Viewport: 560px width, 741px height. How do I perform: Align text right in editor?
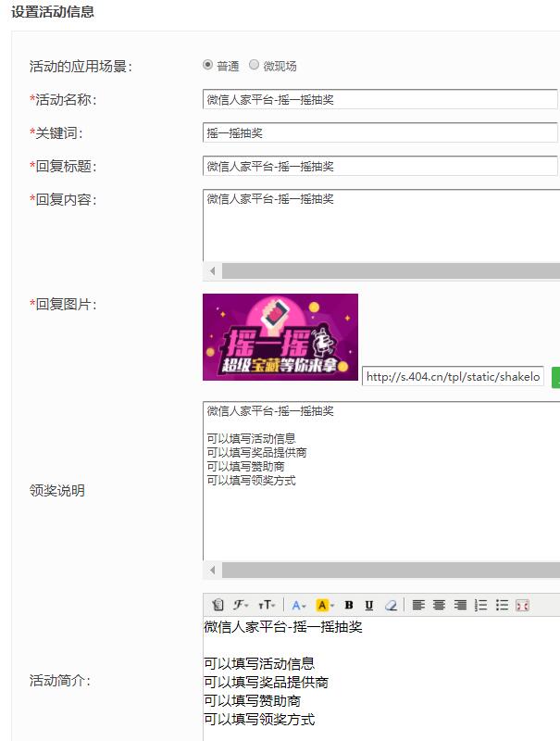460,605
